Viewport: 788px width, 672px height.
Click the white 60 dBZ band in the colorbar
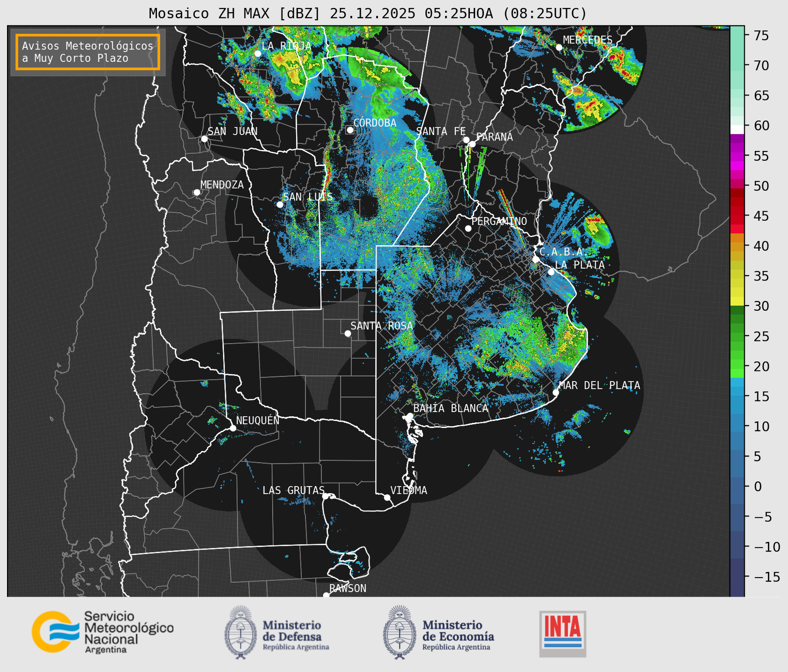click(737, 129)
